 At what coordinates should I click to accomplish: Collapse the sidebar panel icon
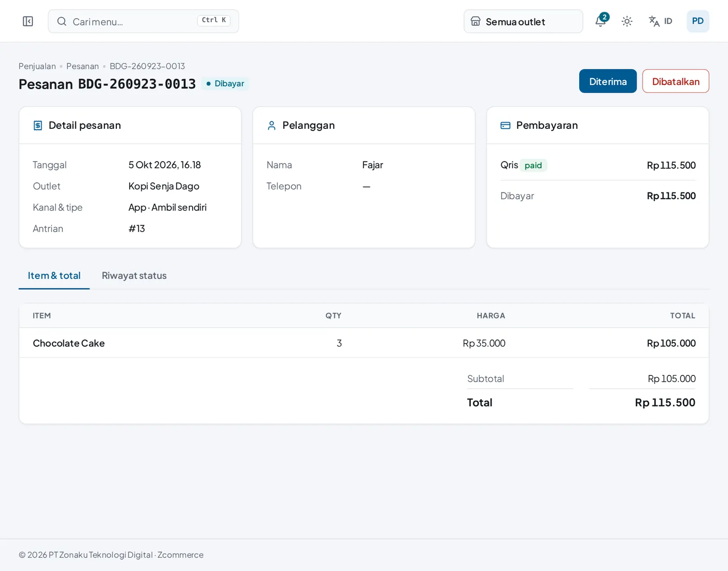[x=28, y=21]
